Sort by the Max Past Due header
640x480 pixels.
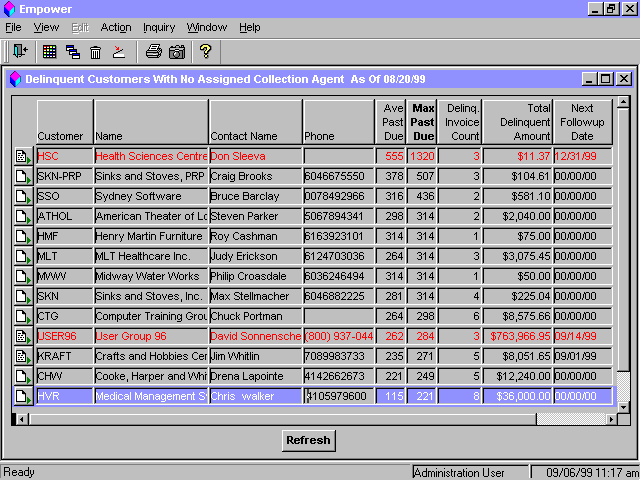click(422, 122)
